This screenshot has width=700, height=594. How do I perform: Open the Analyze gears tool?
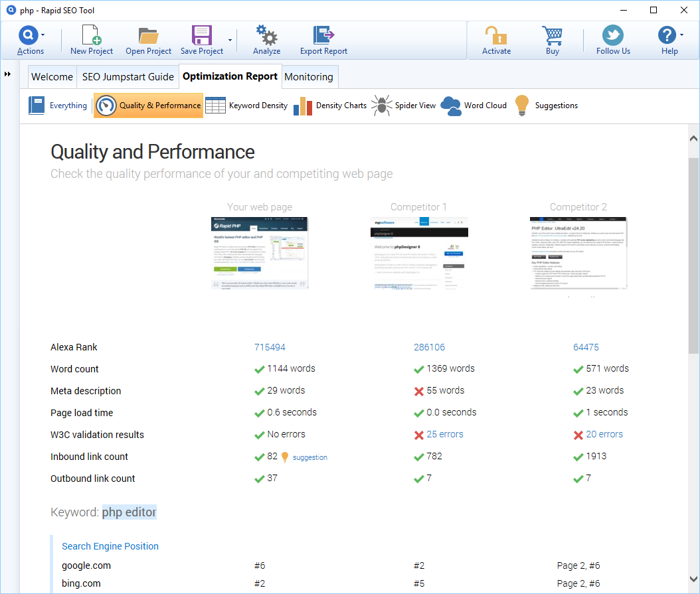click(x=266, y=36)
